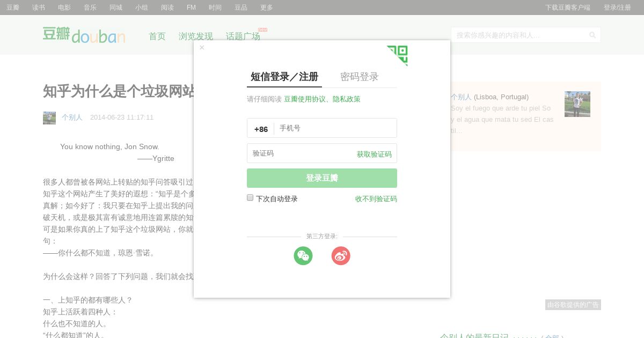
Task: Toggle 下次自动登录 checkbox
Action: (250, 197)
